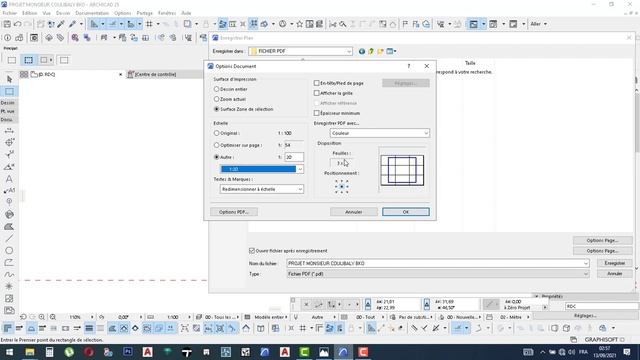
Task: Click the Up one level folder icon in the save dialog
Action: 371,51
